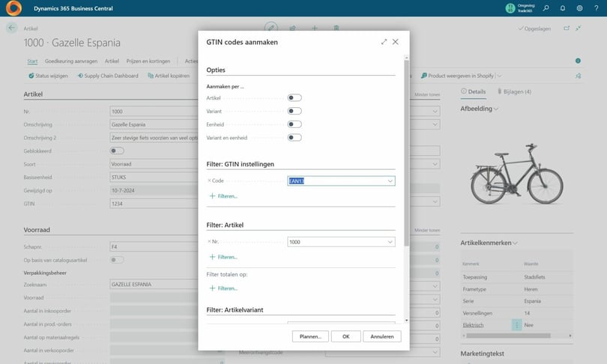607x364 pixels.
Task: Open the settings gear icon
Action: point(579,8)
